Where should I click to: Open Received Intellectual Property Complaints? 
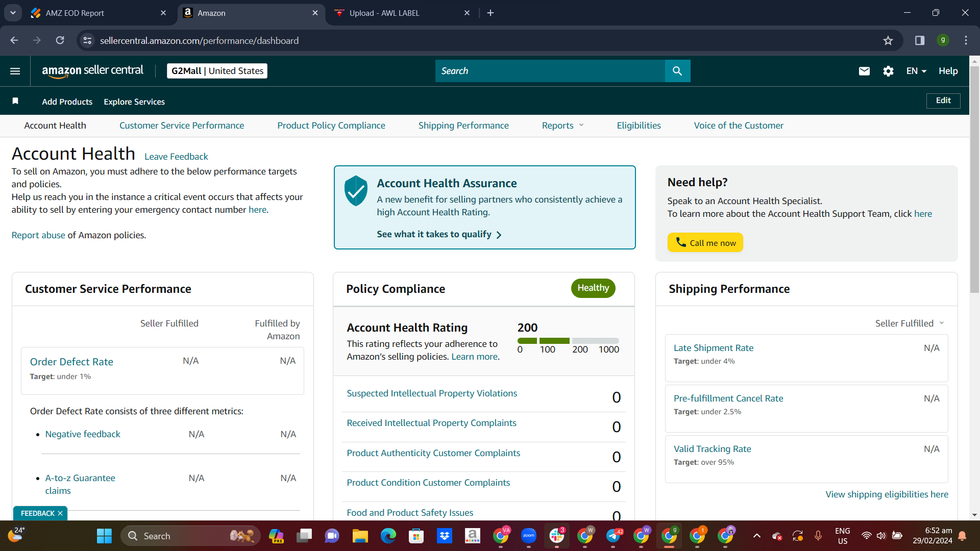(x=431, y=423)
